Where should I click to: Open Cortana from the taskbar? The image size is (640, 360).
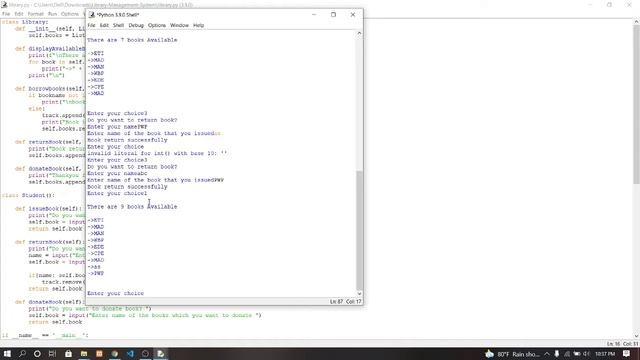pyautogui.click(x=37, y=354)
